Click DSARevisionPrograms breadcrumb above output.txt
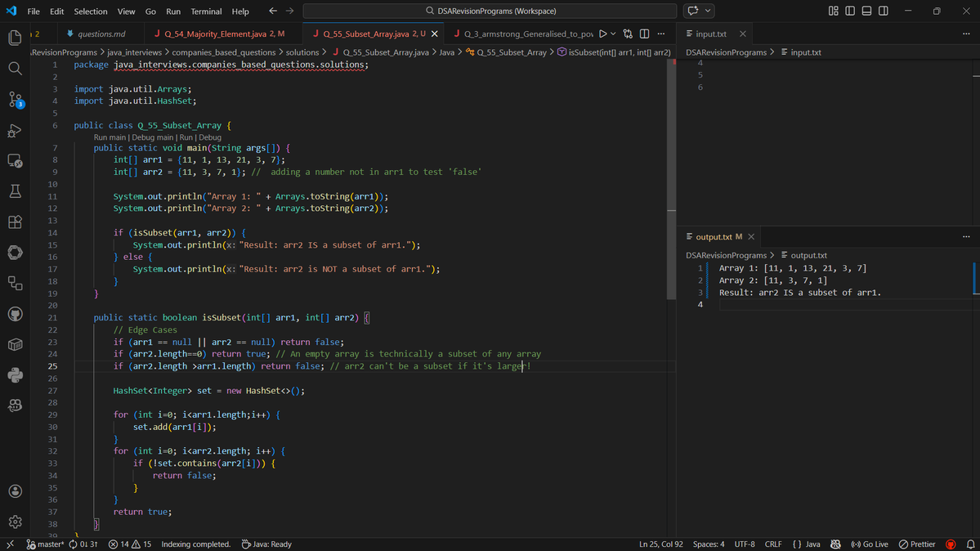Screen dimensions: 980x551 (726, 255)
